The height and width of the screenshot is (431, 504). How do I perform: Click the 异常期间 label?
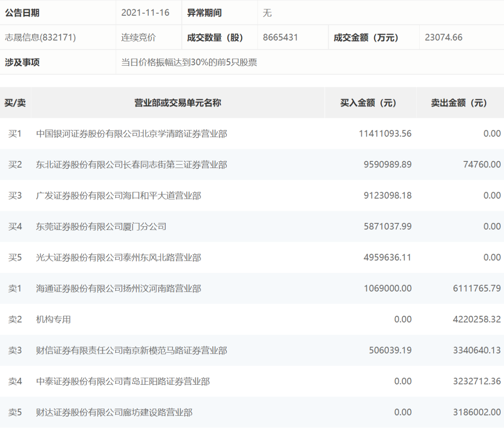[x=204, y=13]
